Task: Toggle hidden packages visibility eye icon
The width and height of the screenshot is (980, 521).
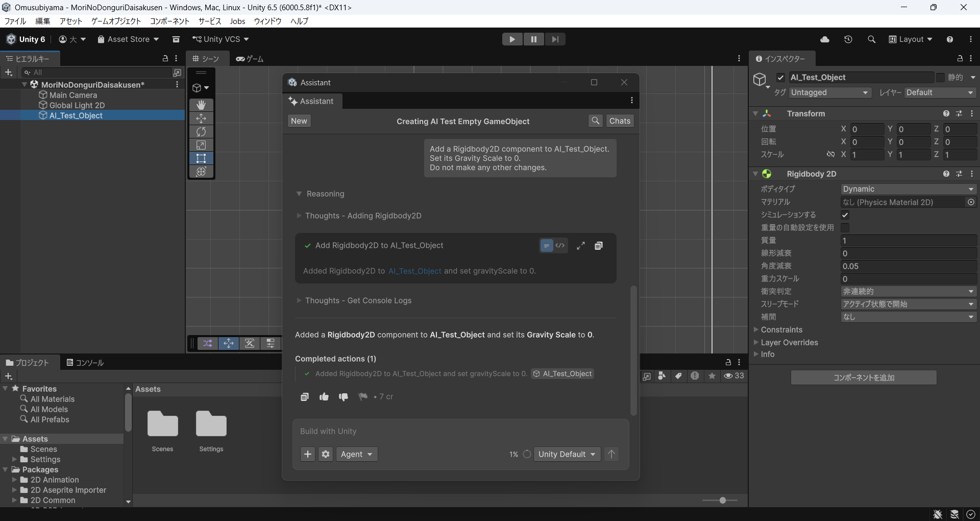Action: pos(734,376)
